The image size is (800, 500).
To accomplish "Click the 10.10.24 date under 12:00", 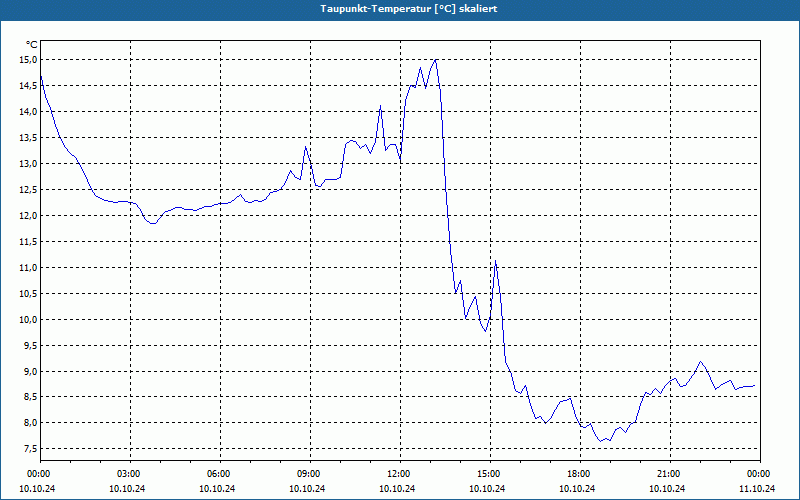I will tap(397, 489).
